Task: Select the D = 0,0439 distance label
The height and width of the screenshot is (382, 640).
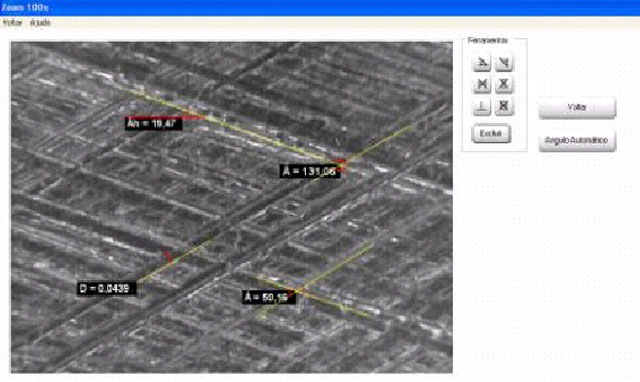Action: click(107, 288)
